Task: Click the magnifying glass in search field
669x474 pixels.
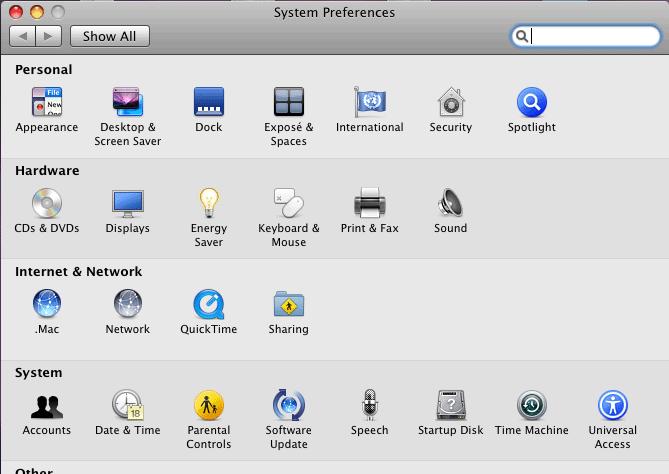Action: (x=521, y=36)
